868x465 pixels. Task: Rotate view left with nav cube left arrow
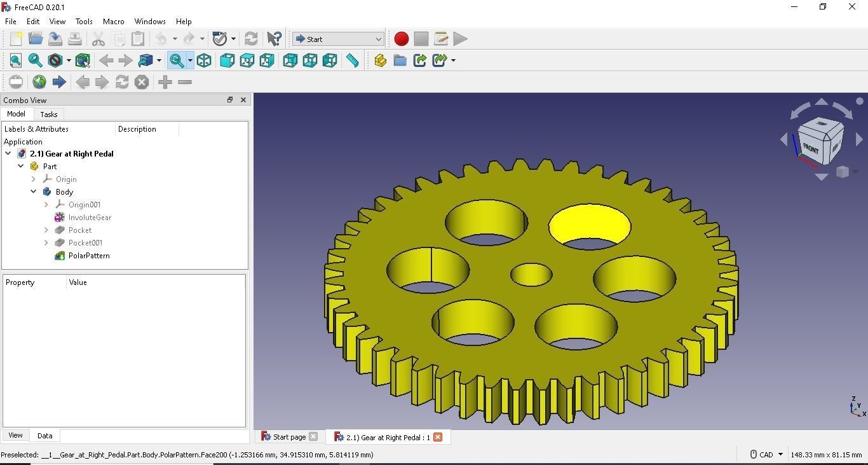[783, 139]
